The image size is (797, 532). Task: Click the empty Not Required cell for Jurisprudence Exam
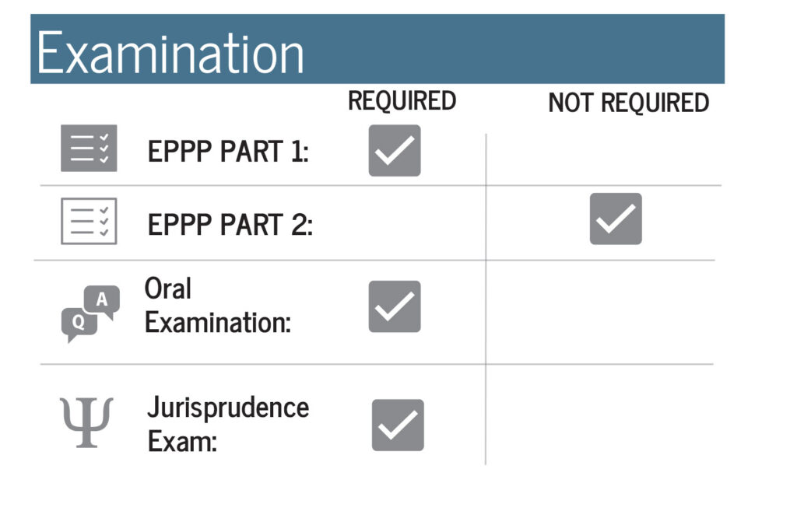pyautogui.click(x=599, y=416)
